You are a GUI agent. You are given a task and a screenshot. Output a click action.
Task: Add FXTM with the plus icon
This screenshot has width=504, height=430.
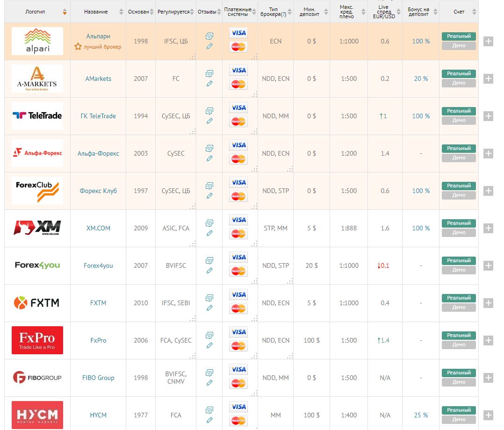488,303
